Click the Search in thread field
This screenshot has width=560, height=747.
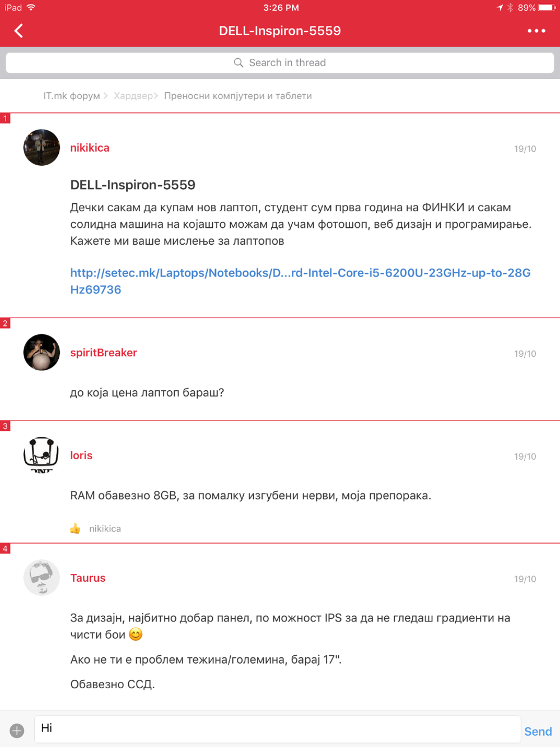pos(280,63)
